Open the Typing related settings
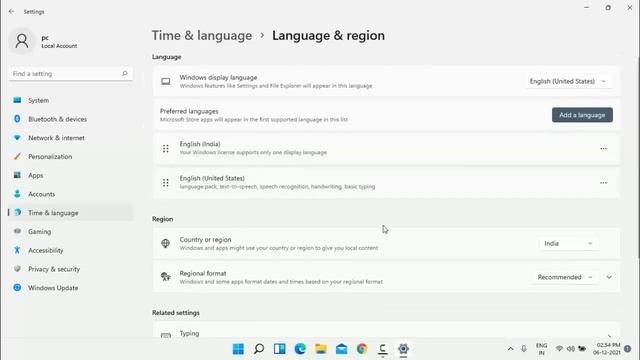The width and height of the screenshot is (640, 360). [x=386, y=331]
